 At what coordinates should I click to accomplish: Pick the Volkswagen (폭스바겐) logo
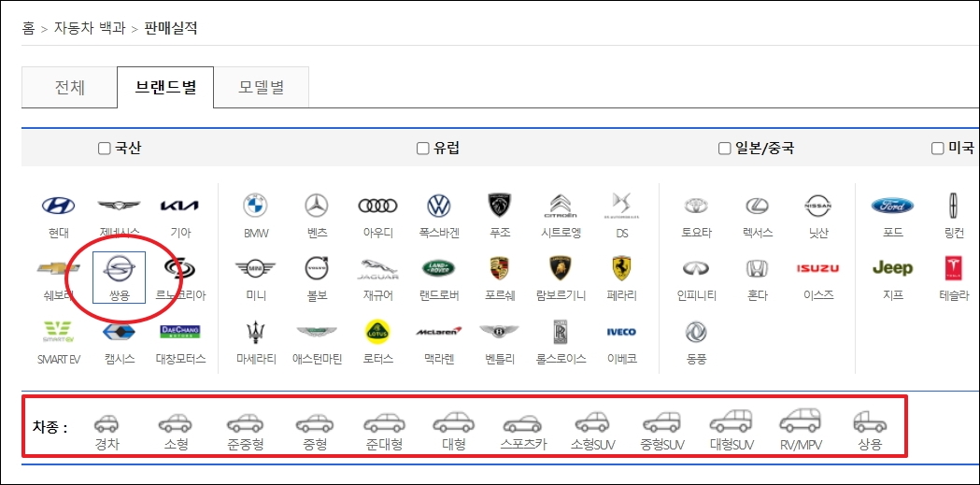[439, 205]
